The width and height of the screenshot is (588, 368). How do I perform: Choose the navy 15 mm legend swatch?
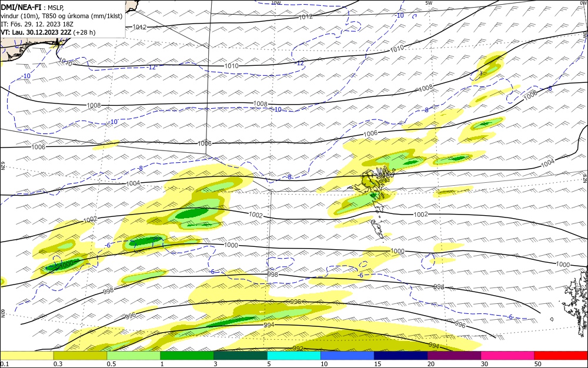pos(401,356)
